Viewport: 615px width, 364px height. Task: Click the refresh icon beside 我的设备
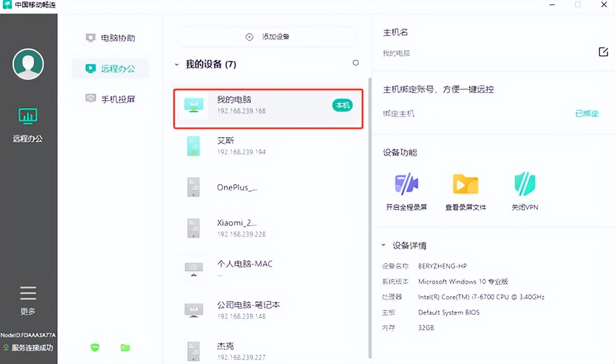click(355, 63)
